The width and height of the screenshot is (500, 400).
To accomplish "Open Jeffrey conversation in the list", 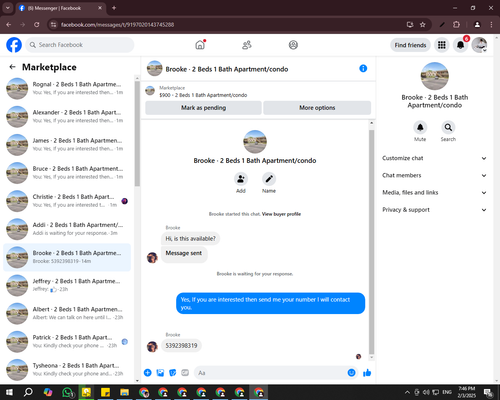I will click(x=67, y=285).
